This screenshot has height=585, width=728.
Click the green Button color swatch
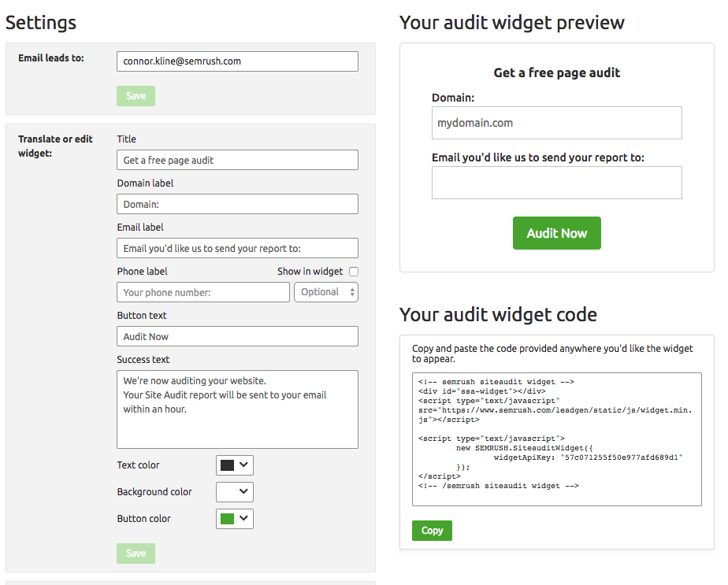(227, 519)
